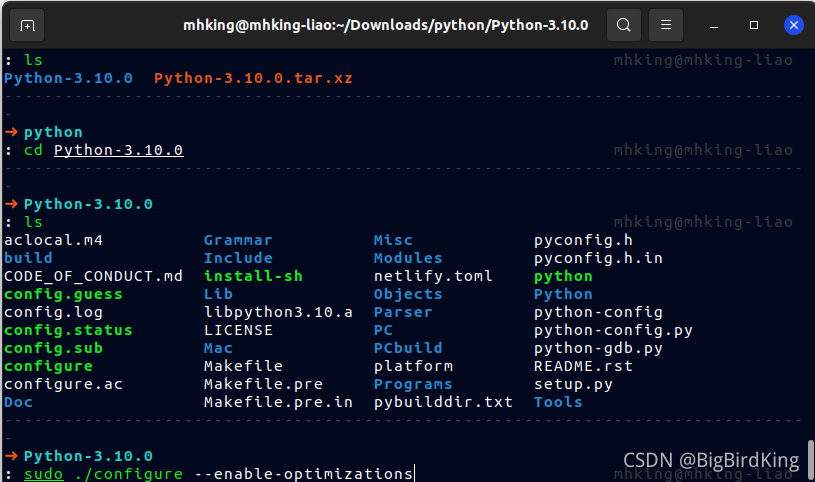This screenshot has width=815, height=482.
Task: Click the python prompt directory label
Action: tap(54, 132)
